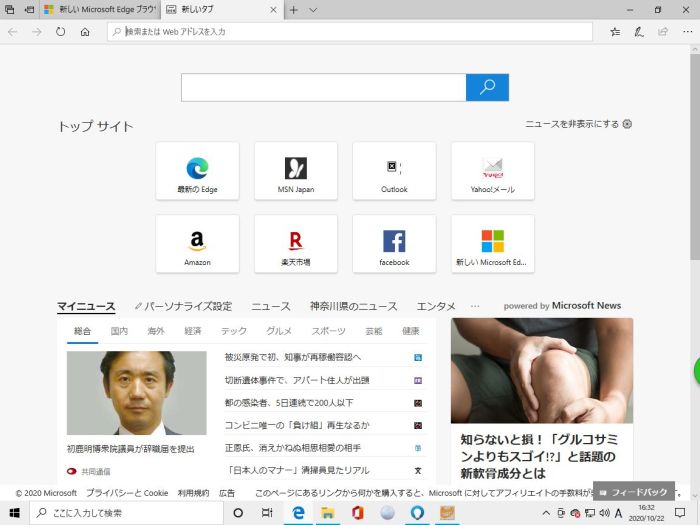Screen dimensions: 700x525
Task: Click the Home button in toolbar
Action: point(85,32)
